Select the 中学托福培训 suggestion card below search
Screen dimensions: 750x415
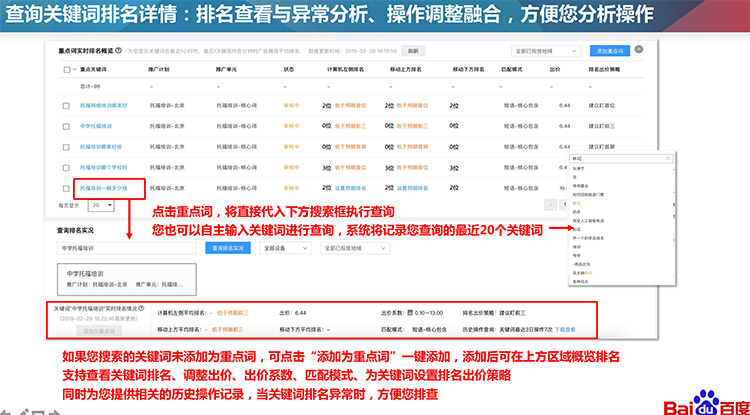click(x=125, y=277)
